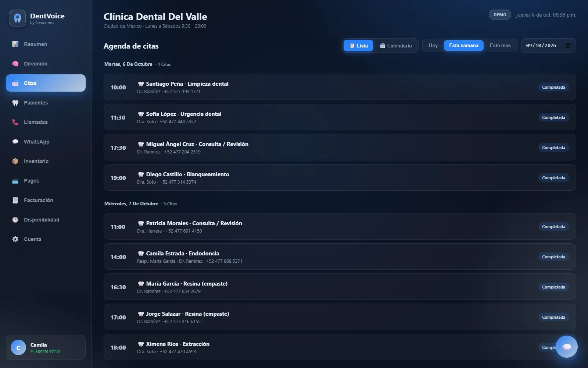
Task: Switch to Calendario view
Action: tap(396, 46)
